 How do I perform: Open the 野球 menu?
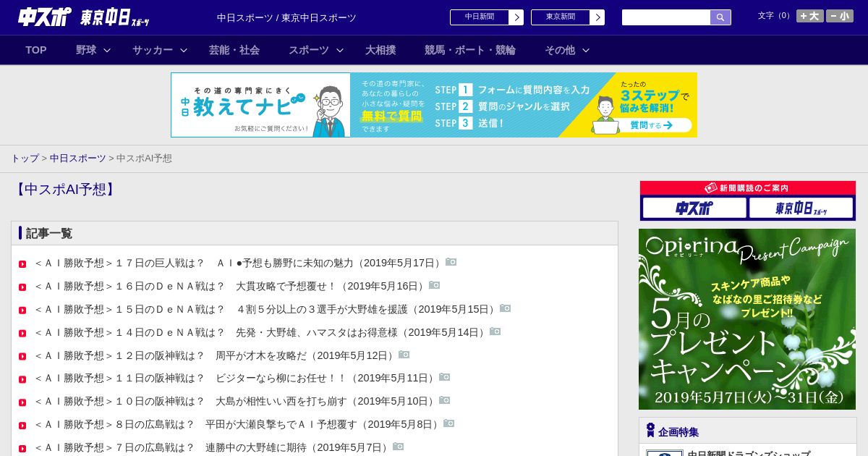pos(86,50)
